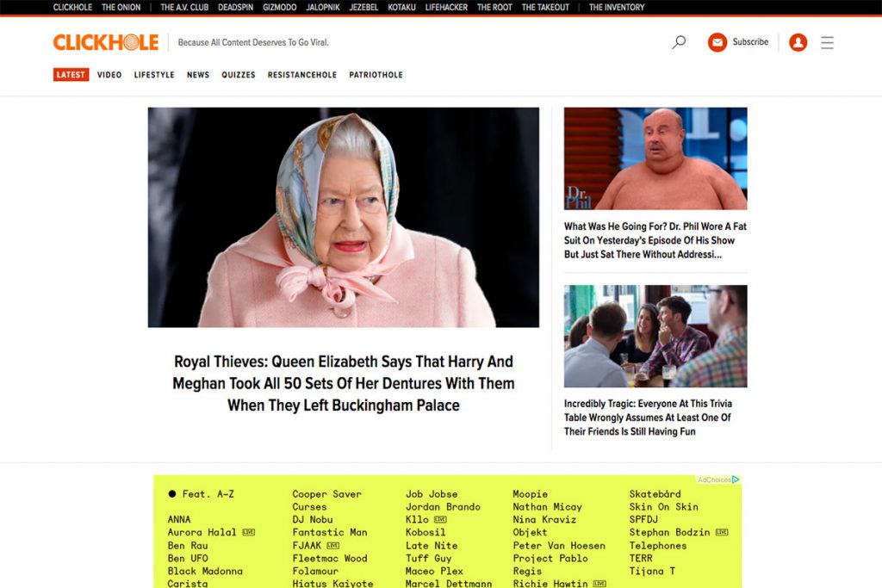The image size is (882, 588).
Task: Click 'Tijana T' in the ad
Action: 652,571
